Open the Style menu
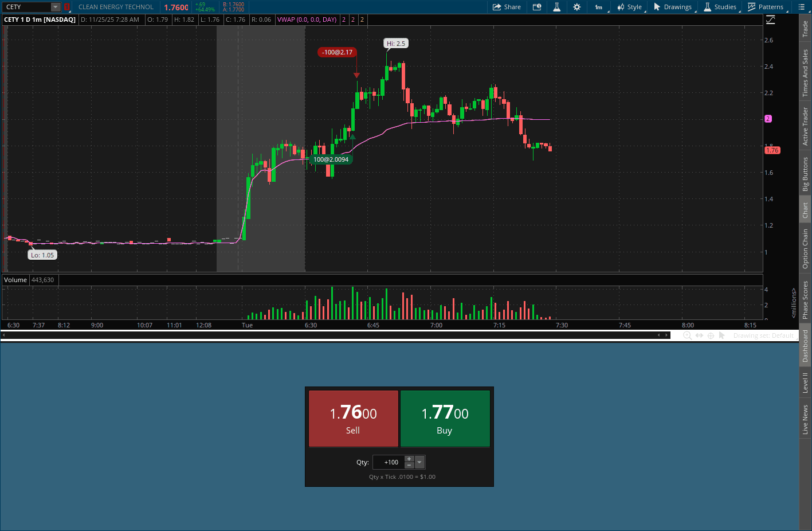812x531 pixels. 629,7
